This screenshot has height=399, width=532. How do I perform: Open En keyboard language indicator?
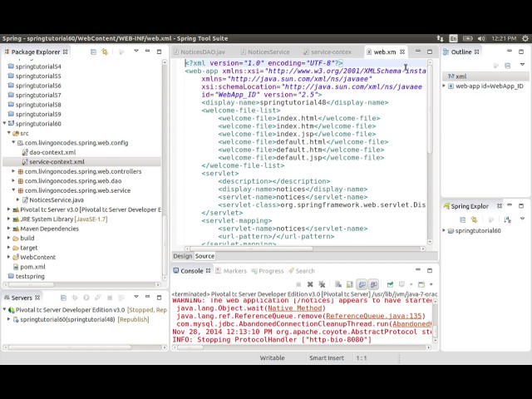click(x=453, y=38)
